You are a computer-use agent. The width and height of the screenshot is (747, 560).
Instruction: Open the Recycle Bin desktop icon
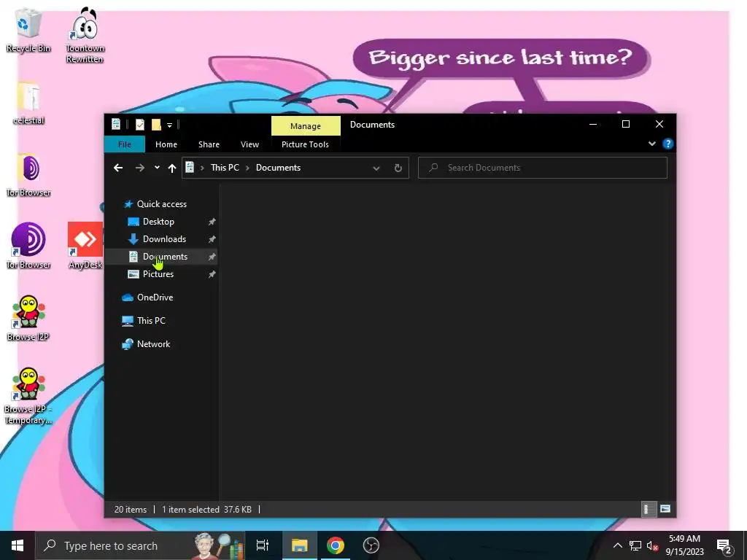coord(28,31)
